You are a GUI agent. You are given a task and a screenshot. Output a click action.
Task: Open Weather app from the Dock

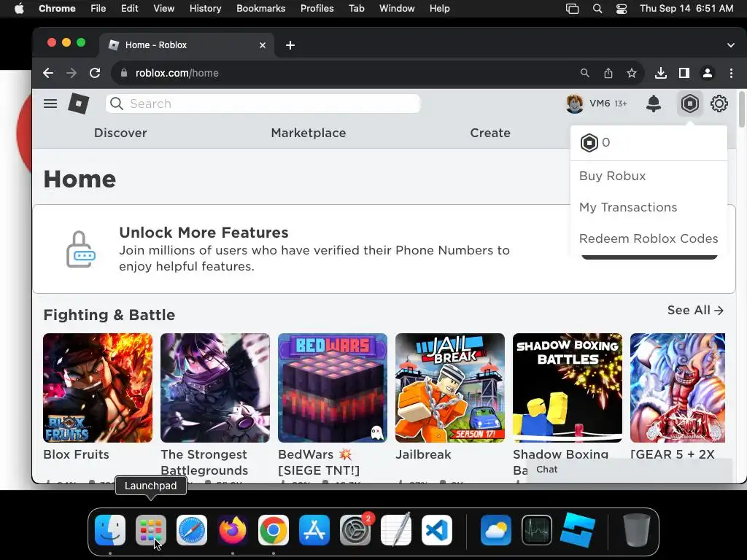pos(496,530)
